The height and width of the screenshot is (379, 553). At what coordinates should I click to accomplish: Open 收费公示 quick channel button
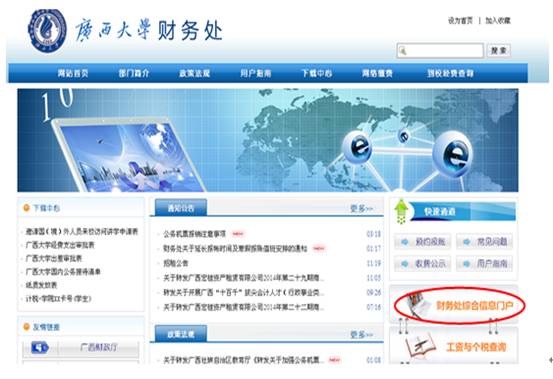pyautogui.click(x=423, y=264)
